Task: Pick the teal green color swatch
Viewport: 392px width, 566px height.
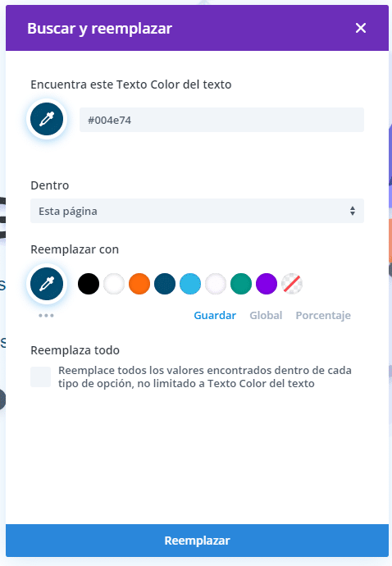Action: pos(241,284)
